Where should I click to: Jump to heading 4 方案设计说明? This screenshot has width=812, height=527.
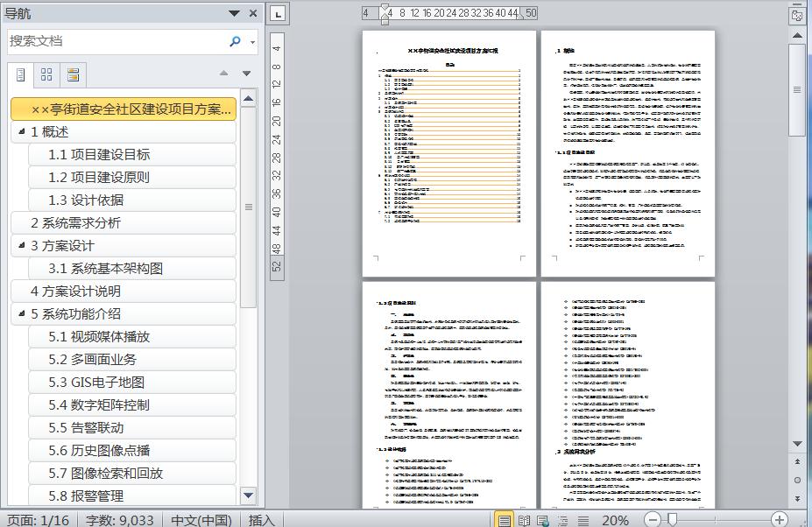124,291
